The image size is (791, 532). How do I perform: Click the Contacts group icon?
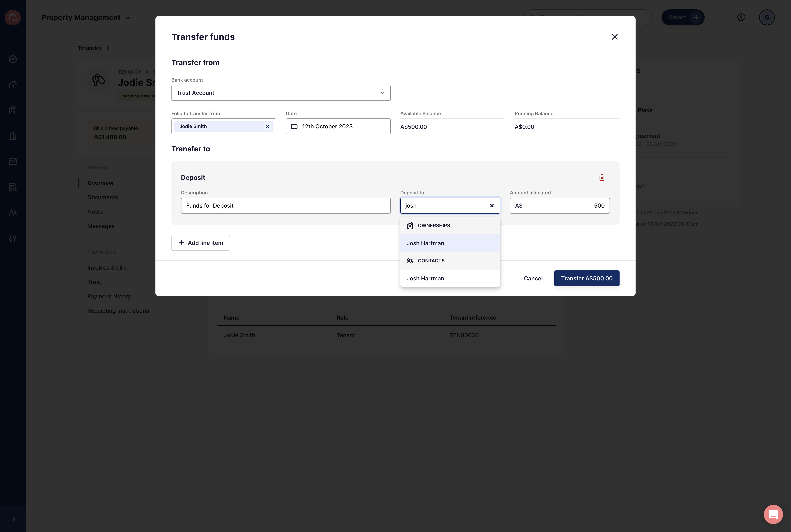(410, 261)
